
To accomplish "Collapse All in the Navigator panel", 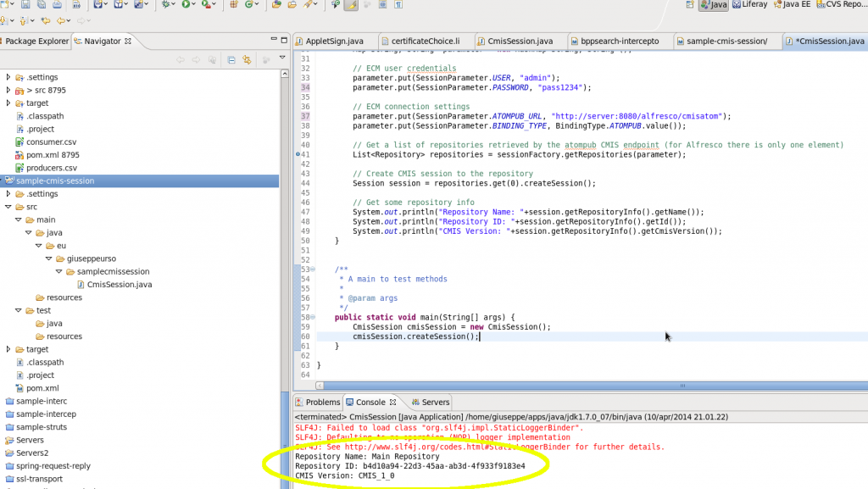I will (231, 60).
